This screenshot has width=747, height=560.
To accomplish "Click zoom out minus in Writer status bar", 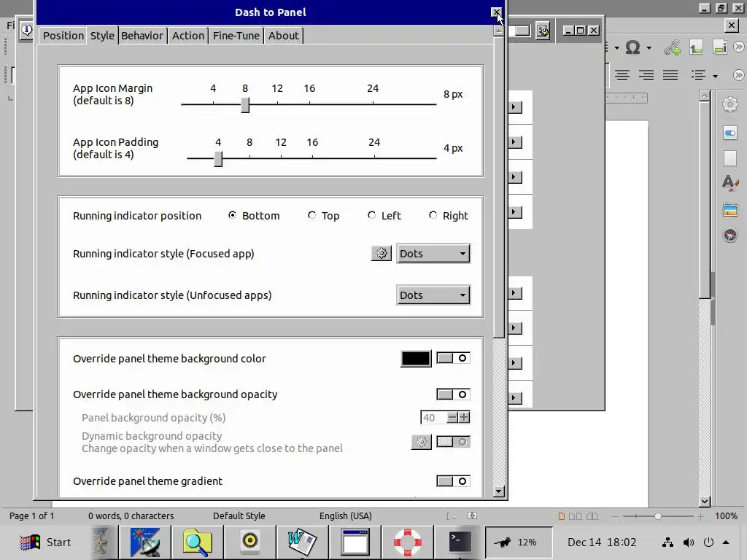I will pyautogui.click(x=615, y=516).
